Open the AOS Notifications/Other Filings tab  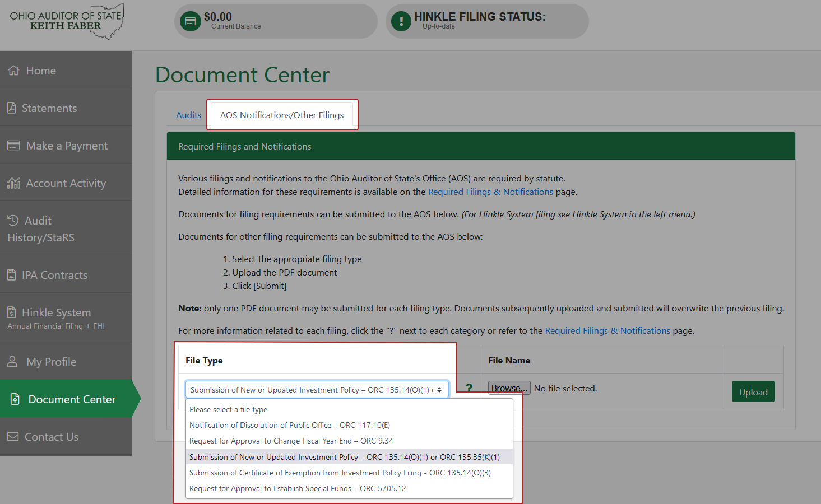(x=282, y=115)
